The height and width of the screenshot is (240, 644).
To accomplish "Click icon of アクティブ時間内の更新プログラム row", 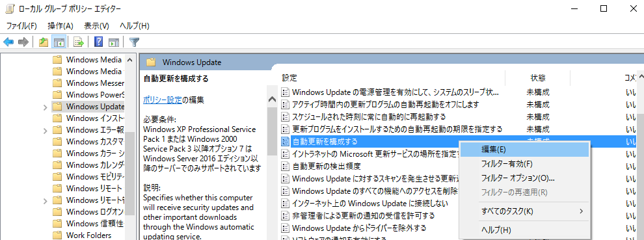I will 285,104.
